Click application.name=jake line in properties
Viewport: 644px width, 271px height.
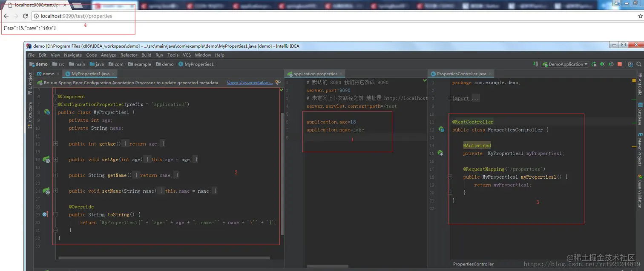click(x=335, y=130)
